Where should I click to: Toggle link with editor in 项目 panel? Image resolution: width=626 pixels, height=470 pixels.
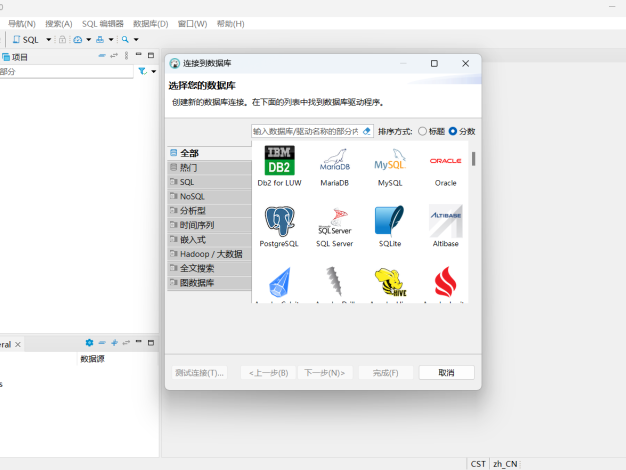pos(114,56)
